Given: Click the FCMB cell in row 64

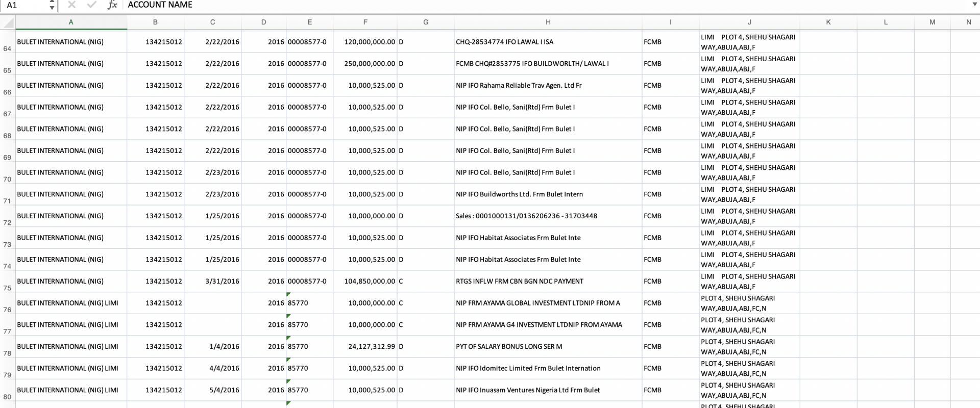Looking at the screenshot, I should [x=671, y=42].
